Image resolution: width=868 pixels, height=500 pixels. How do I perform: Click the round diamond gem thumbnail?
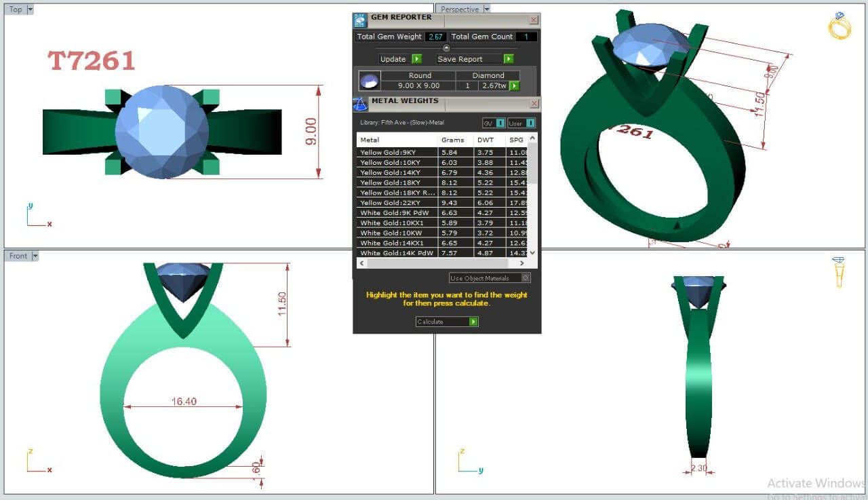(x=370, y=81)
